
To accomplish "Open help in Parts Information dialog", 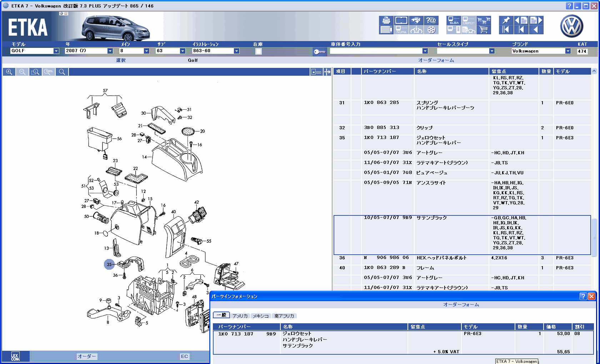I will pos(583,296).
